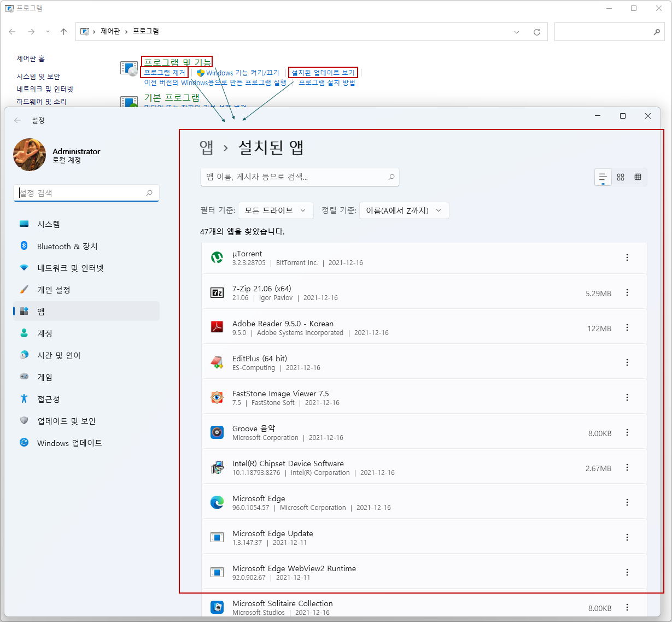This screenshot has width=672, height=622.
Task: Select 업데이트 및 보안 in sidebar
Action: coord(86,421)
